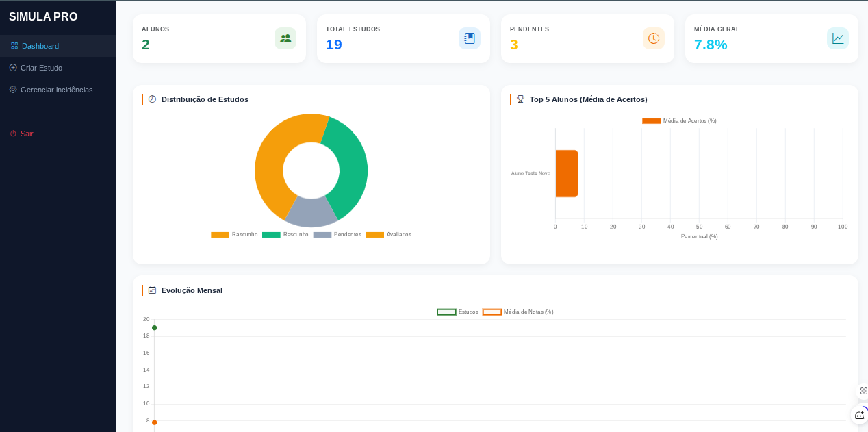Screen dimensions: 868x432
Task: Click the 50 tick on the percent axis
Action: (x=699, y=227)
